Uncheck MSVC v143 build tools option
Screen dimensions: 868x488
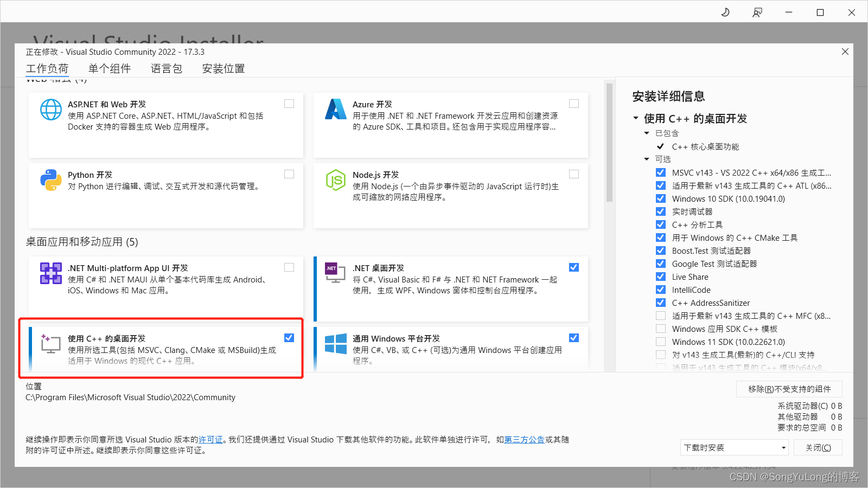click(x=661, y=172)
